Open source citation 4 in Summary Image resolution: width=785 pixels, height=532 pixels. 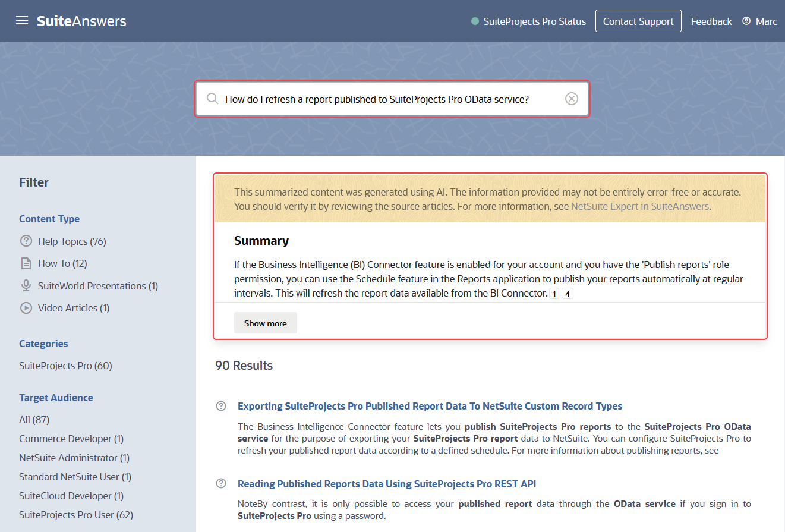tap(568, 294)
